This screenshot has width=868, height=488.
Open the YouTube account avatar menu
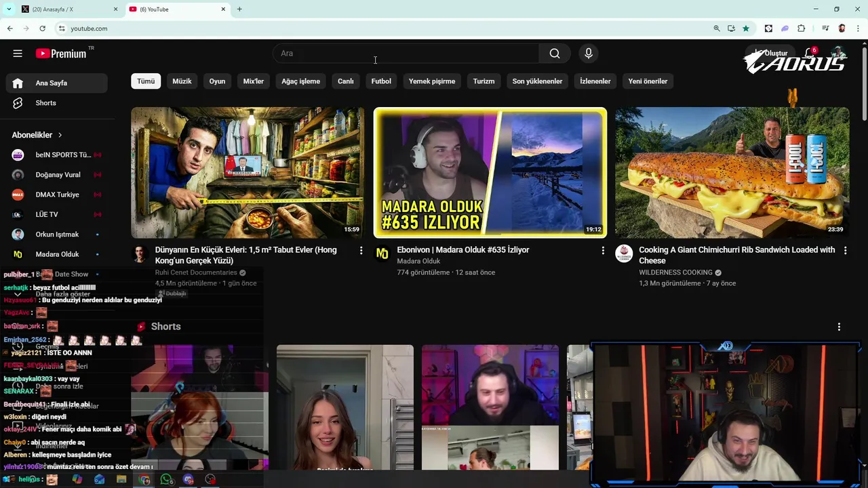(x=839, y=54)
